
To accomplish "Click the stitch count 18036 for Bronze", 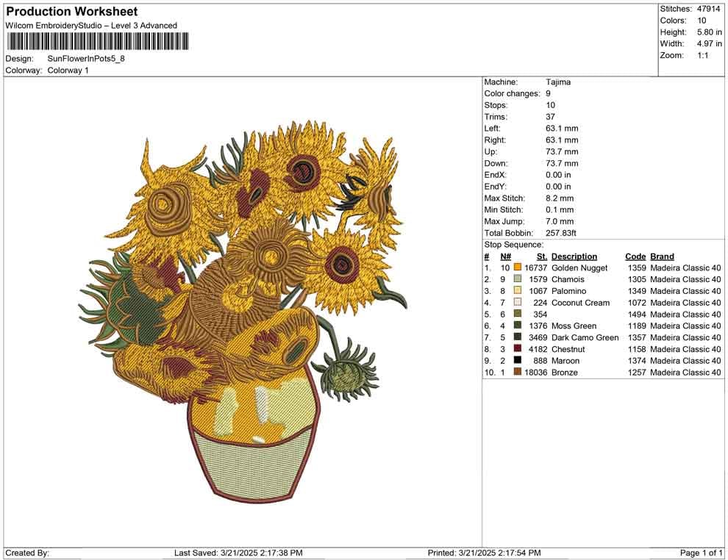I will click(x=536, y=372).
